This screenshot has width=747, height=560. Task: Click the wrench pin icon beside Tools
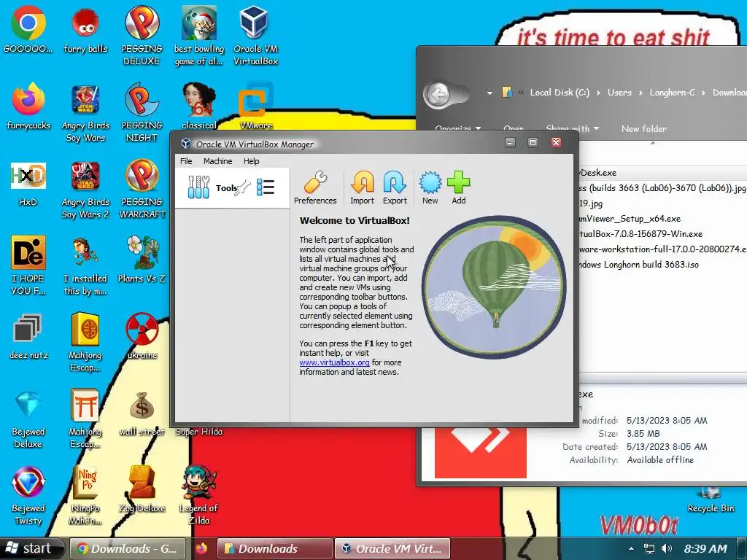coord(243,187)
